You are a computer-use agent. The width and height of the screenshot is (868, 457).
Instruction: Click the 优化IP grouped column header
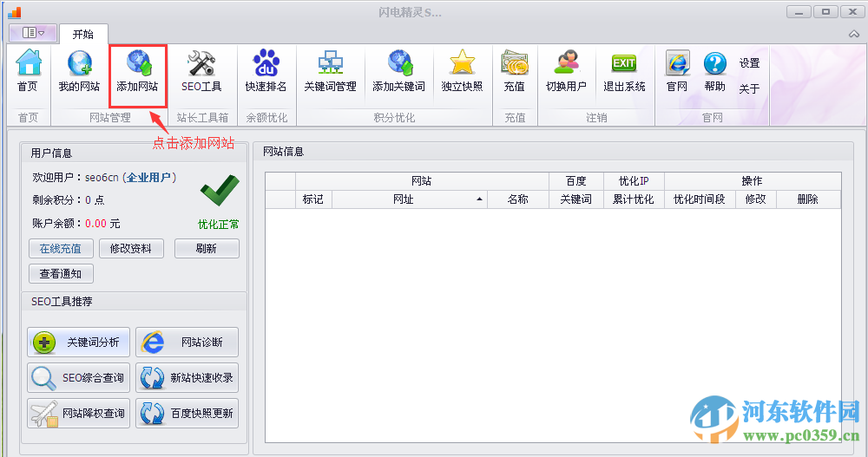click(x=634, y=181)
